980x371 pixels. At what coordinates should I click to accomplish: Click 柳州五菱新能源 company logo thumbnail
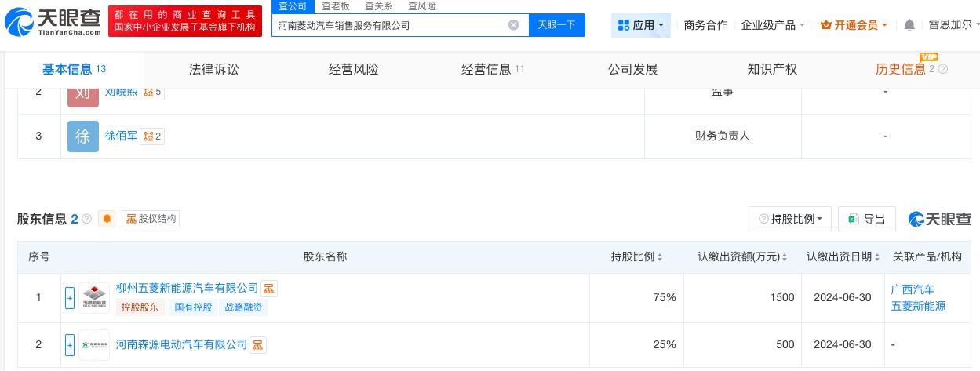[x=94, y=298]
